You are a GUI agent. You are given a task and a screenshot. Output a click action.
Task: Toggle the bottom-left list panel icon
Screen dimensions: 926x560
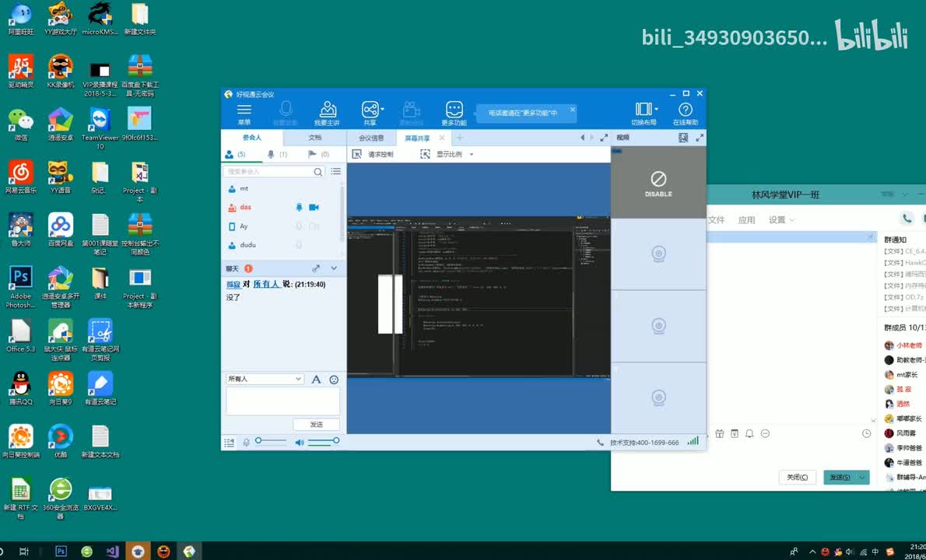tap(229, 442)
